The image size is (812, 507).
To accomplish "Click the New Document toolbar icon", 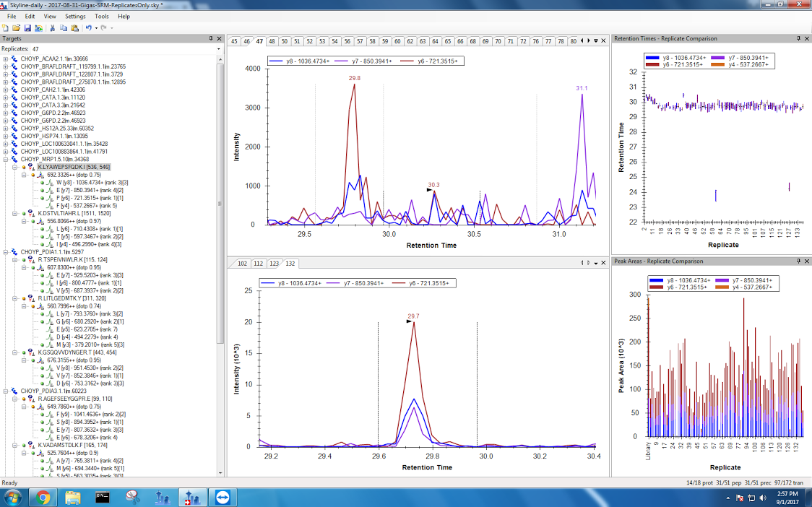I will point(6,27).
